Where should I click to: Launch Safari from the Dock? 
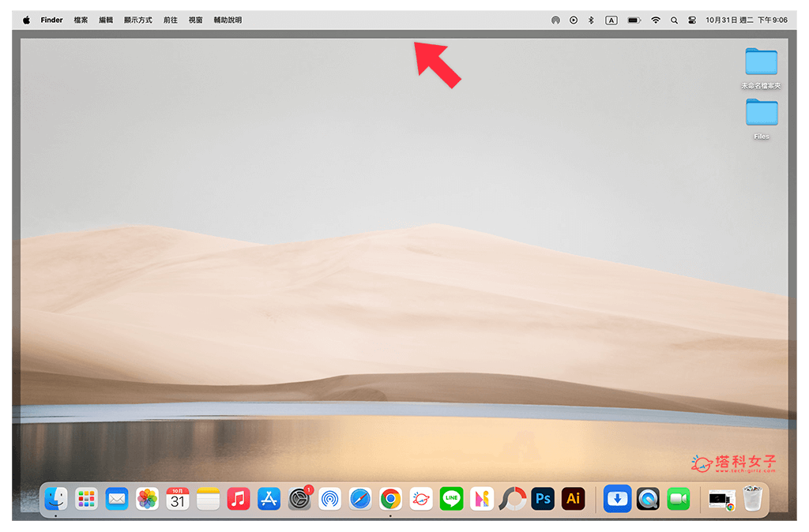click(x=360, y=499)
